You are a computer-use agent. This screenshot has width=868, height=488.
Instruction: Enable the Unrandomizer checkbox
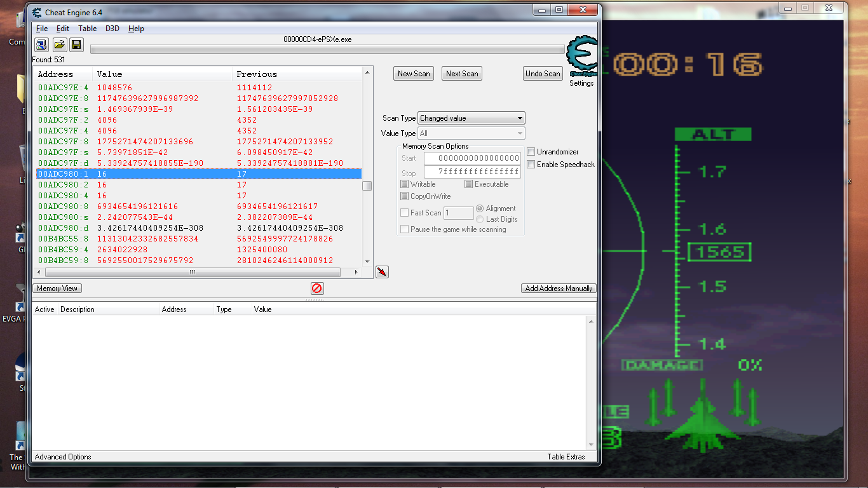point(531,151)
